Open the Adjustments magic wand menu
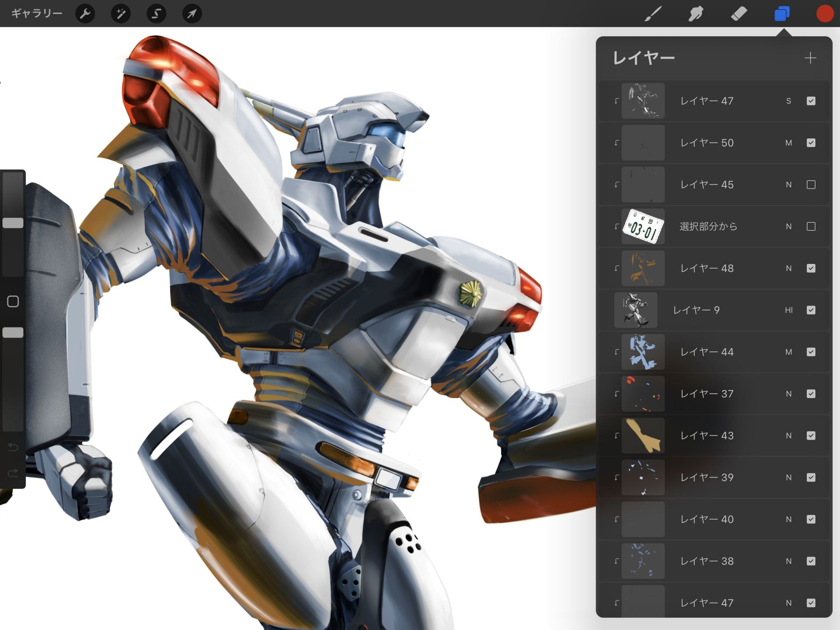This screenshot has width=840, height=630. (x=121, y=14)
